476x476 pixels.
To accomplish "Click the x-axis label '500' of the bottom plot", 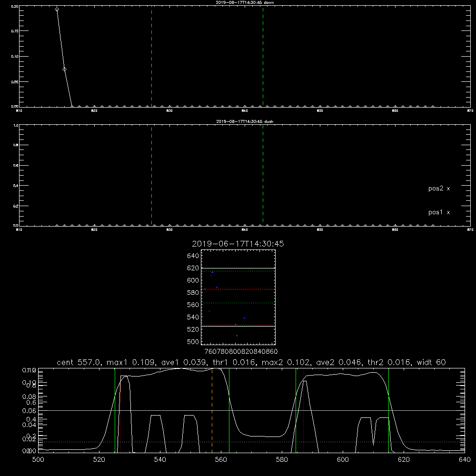I will click(38, 460).
